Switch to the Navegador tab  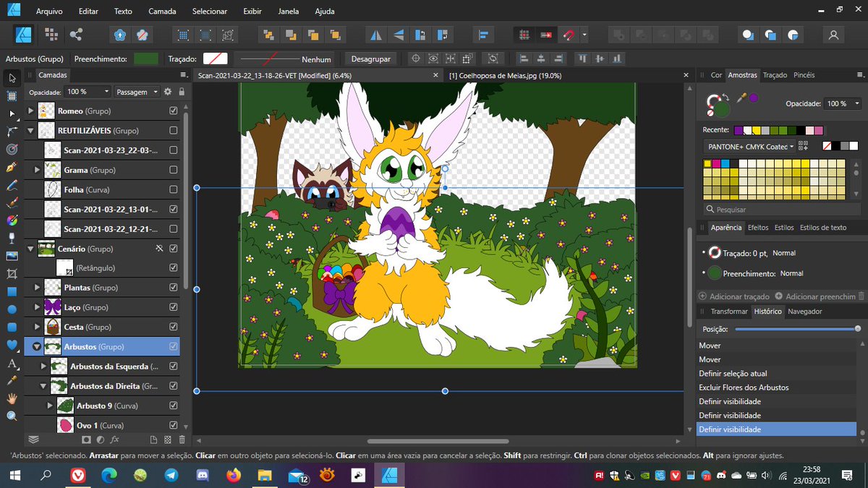[x=805, y=312]
